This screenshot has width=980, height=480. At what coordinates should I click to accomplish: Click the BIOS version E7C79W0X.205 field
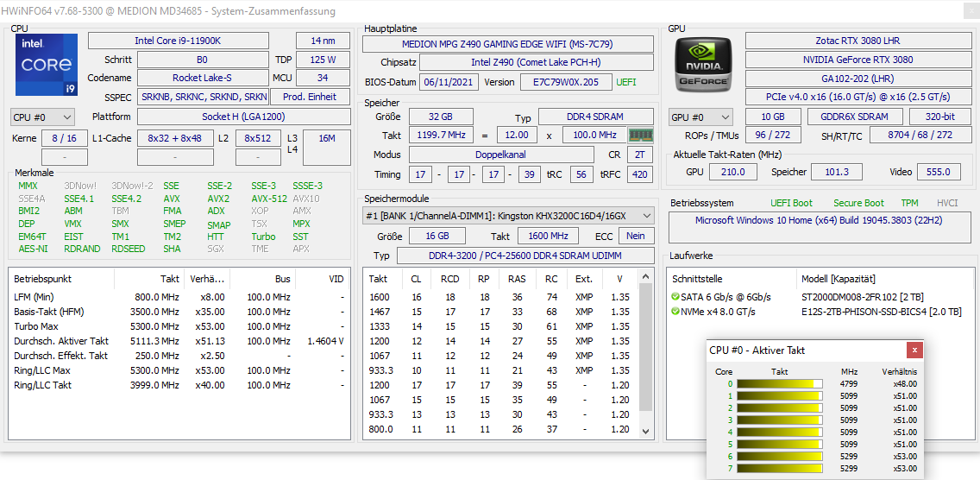[566, 82]
